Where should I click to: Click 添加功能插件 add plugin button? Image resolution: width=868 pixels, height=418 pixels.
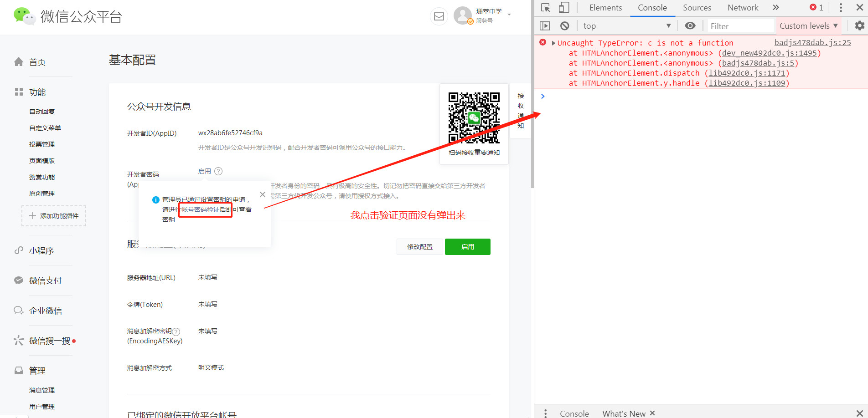pos(54,216)
